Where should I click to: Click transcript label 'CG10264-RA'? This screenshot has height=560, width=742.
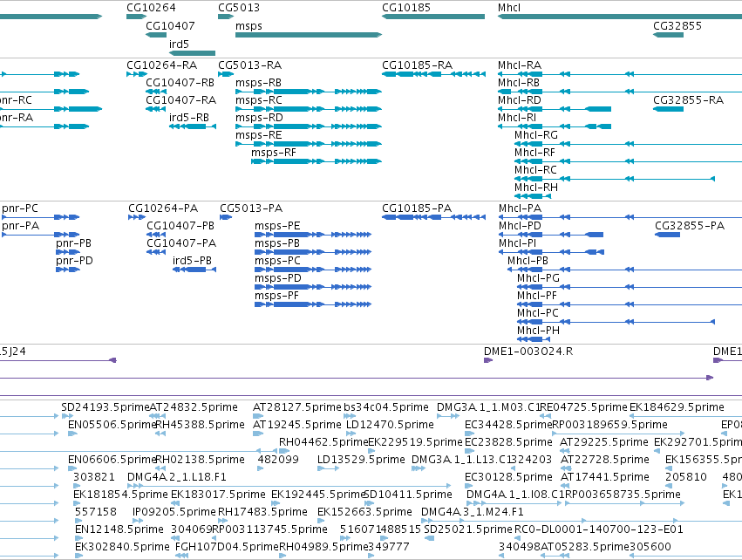162,65
